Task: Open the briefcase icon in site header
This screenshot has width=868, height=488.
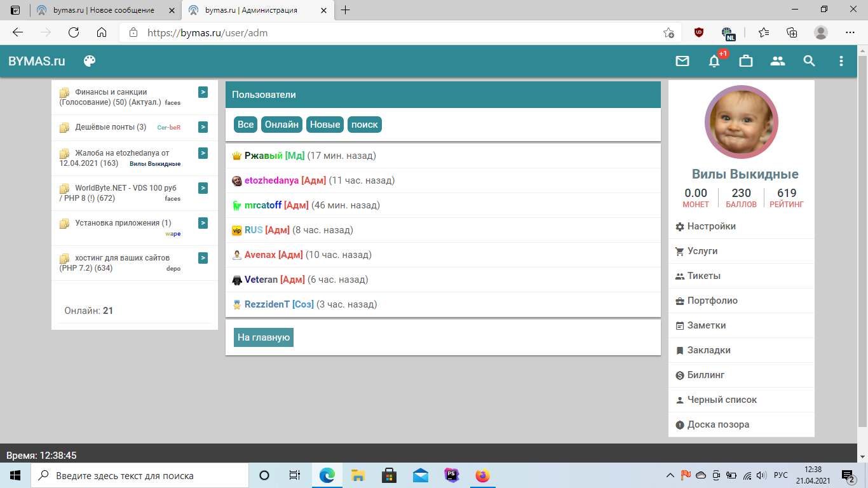Action: [x=745, y=61]
